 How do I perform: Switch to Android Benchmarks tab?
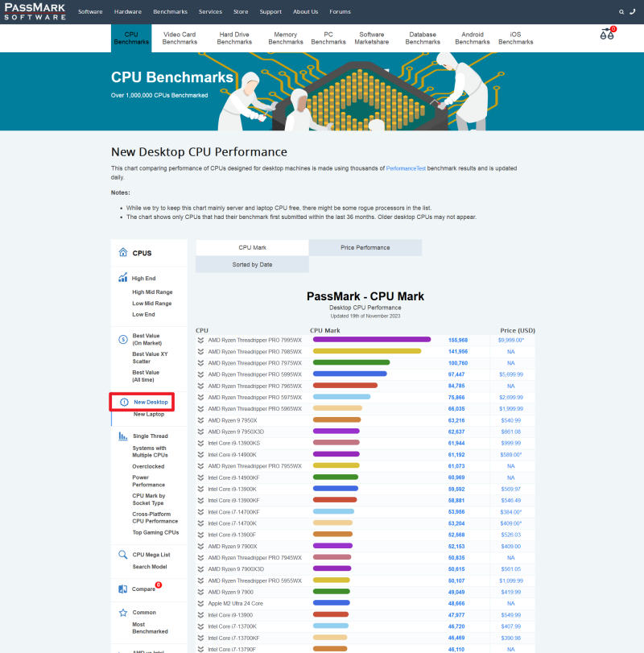point(473,39)
